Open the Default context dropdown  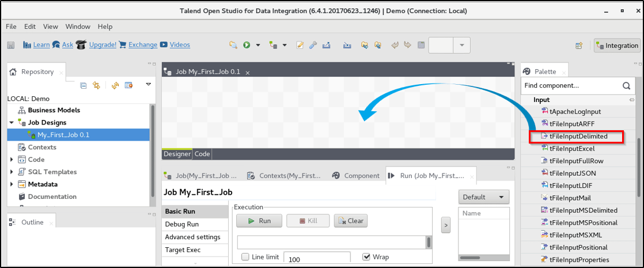[x=484, y=197]
